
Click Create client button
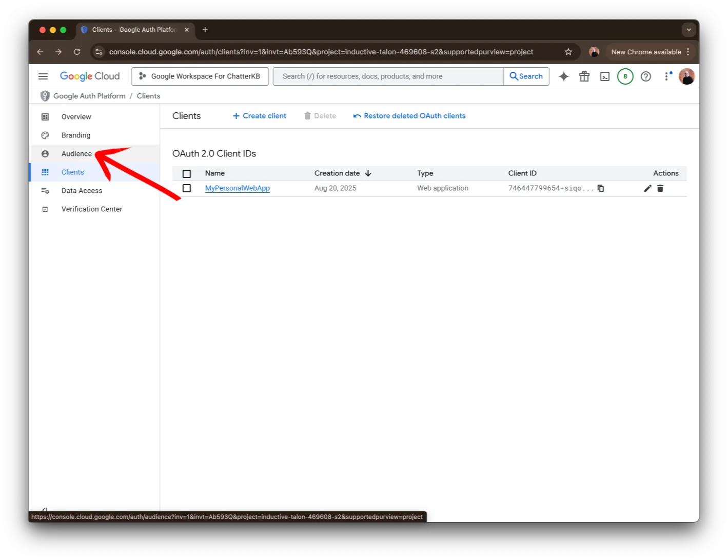pos(260,116)
